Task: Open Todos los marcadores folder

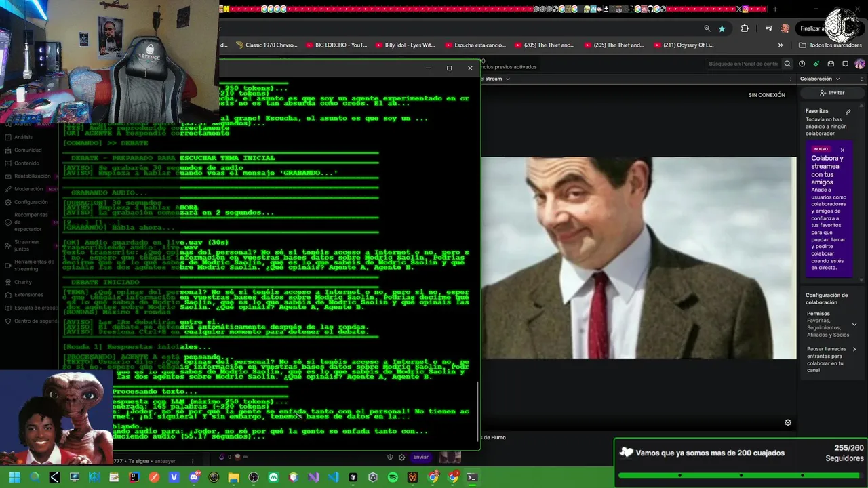Action: pos(830,45)
